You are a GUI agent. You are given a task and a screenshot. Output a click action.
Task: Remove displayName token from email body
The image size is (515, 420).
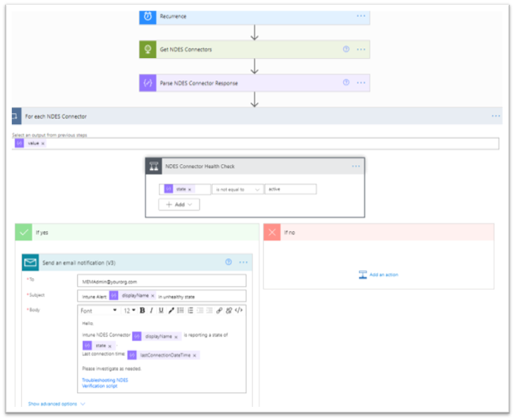click(176, 337)
